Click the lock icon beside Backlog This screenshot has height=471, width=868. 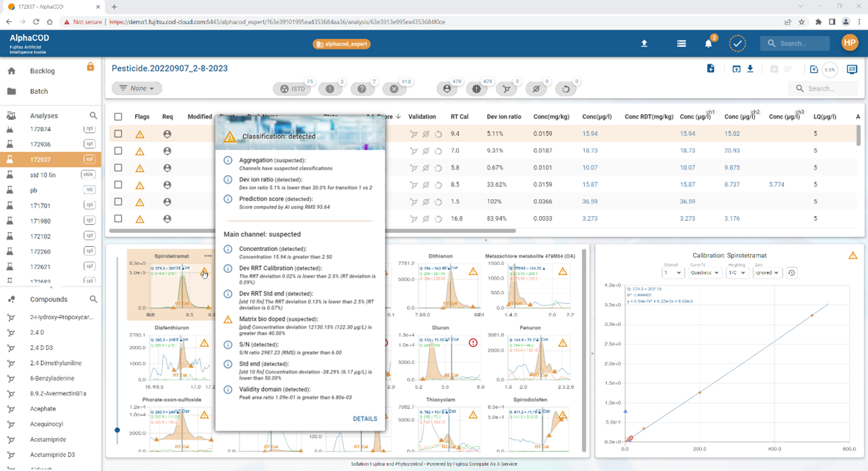coord(90,67)
